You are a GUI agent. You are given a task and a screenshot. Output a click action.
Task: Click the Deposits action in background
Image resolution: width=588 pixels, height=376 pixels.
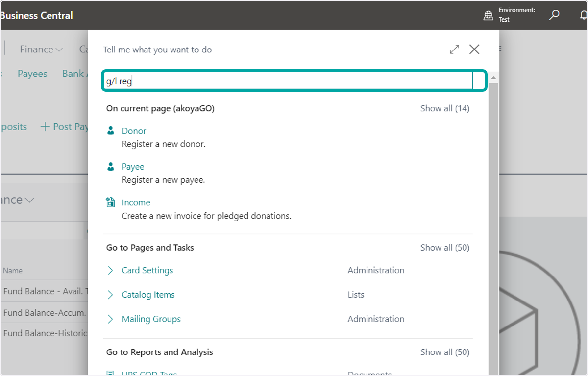[x=14, y=127]
